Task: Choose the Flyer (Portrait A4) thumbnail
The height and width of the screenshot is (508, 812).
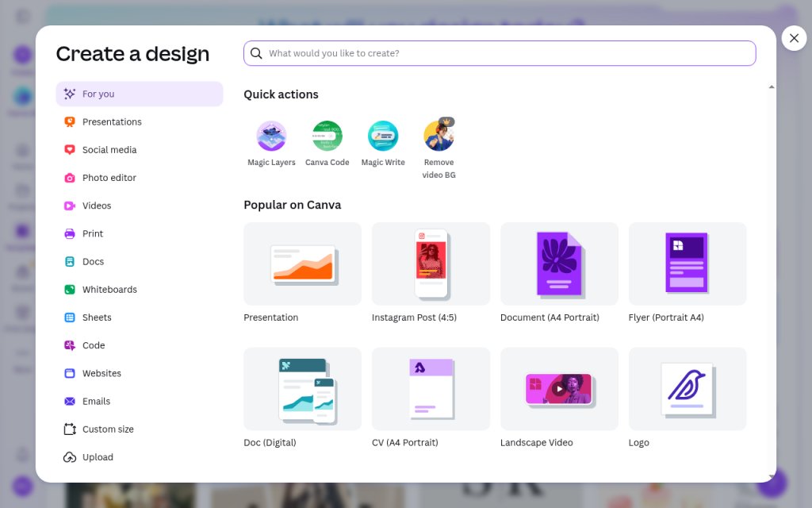Action: click(x=688, y=264)
